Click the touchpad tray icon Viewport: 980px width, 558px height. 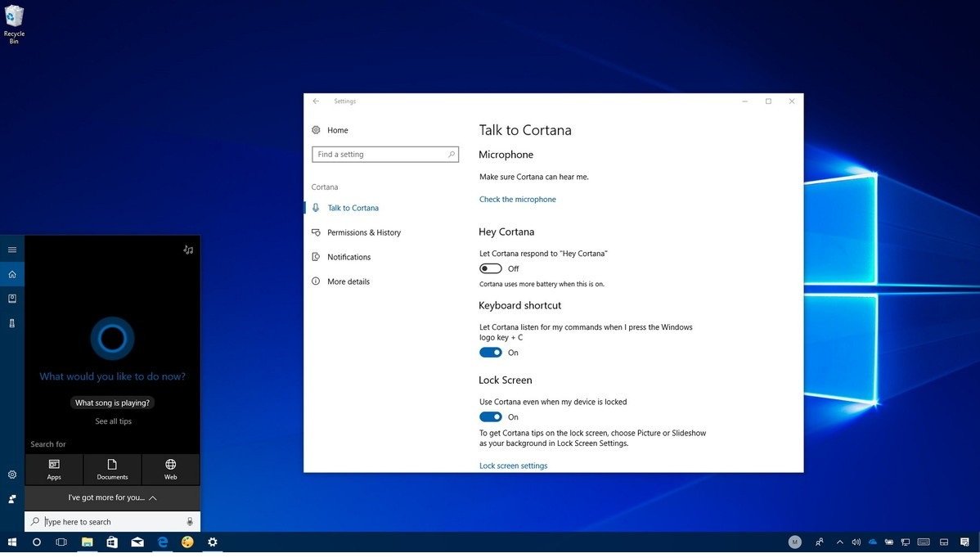944,542
